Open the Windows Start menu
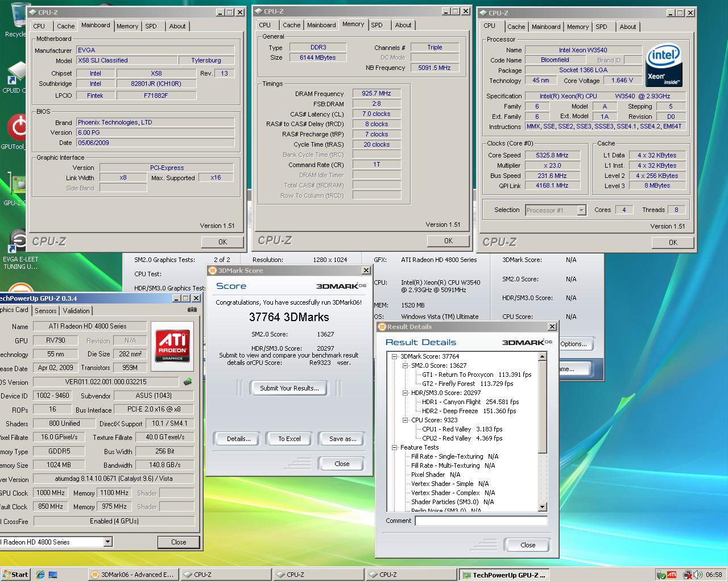The height and width of the screenshot is (582, 728). (x=15, y=575)
